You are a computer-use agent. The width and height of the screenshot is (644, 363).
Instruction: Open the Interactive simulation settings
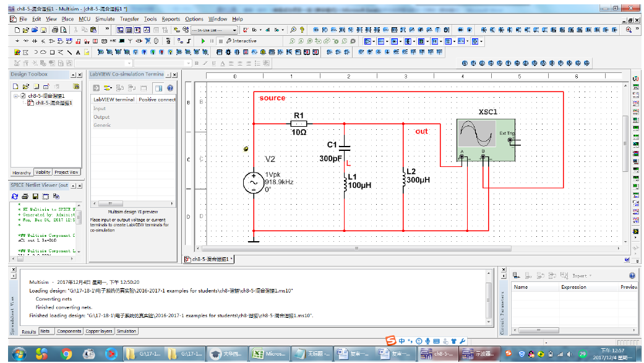241,41
